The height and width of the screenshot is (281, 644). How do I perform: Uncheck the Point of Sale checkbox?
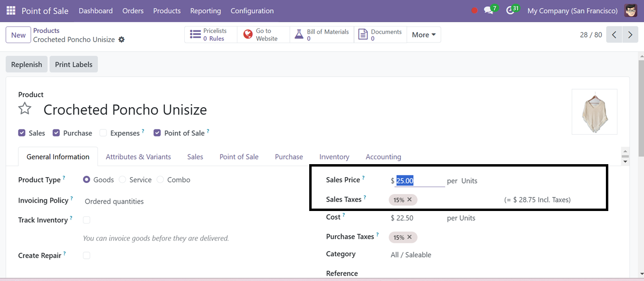tap(157, 133)
